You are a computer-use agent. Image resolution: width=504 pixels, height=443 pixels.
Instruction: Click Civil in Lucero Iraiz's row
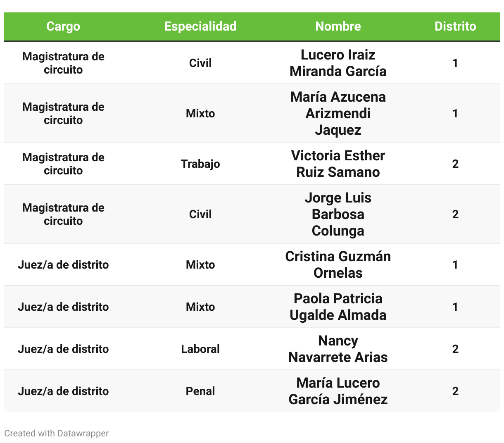click(x=200, y=63)
